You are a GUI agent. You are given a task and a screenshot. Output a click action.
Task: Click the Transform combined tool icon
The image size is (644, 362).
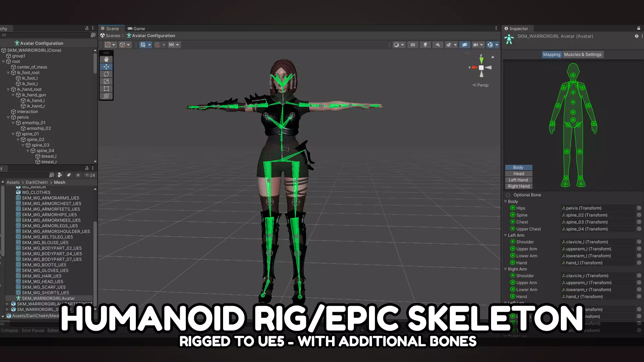[106, 96]
